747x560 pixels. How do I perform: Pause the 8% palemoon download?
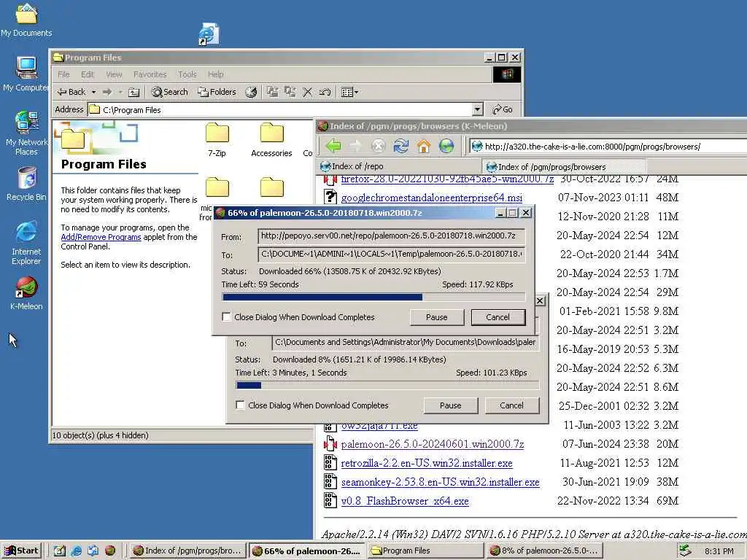[450, 405]
